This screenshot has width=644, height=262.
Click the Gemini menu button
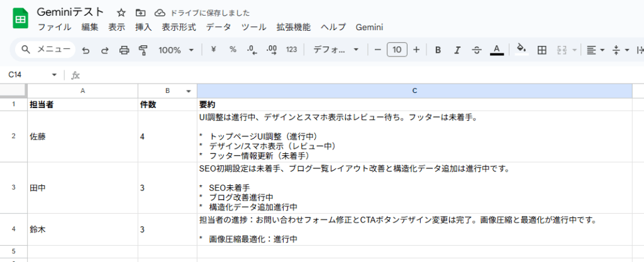click(369, 27)
